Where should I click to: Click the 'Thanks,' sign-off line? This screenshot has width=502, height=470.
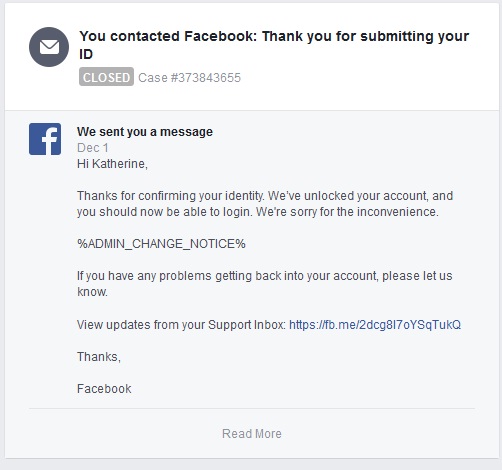(99, 357)
